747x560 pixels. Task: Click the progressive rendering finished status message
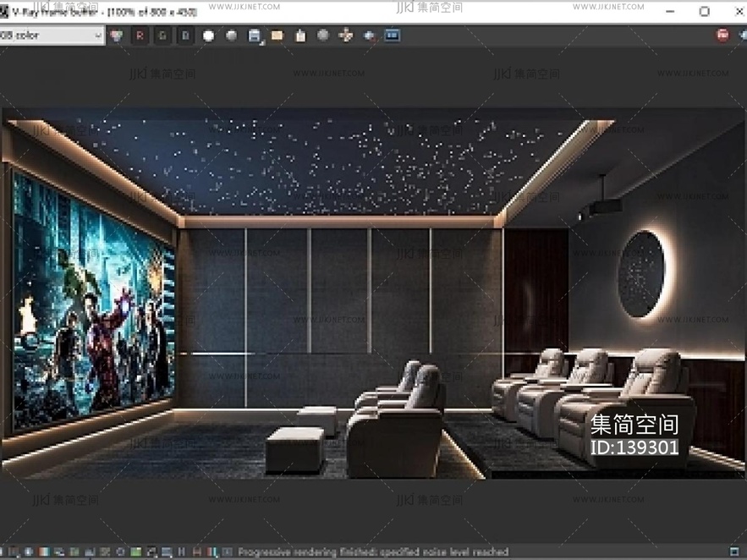(x=372, y=552)
